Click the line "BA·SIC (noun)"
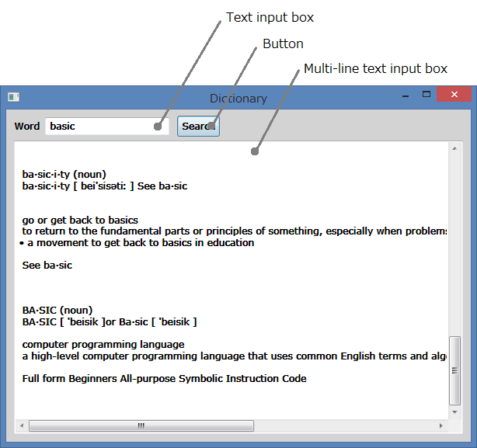The image size is (477, 448). [57, 311]
